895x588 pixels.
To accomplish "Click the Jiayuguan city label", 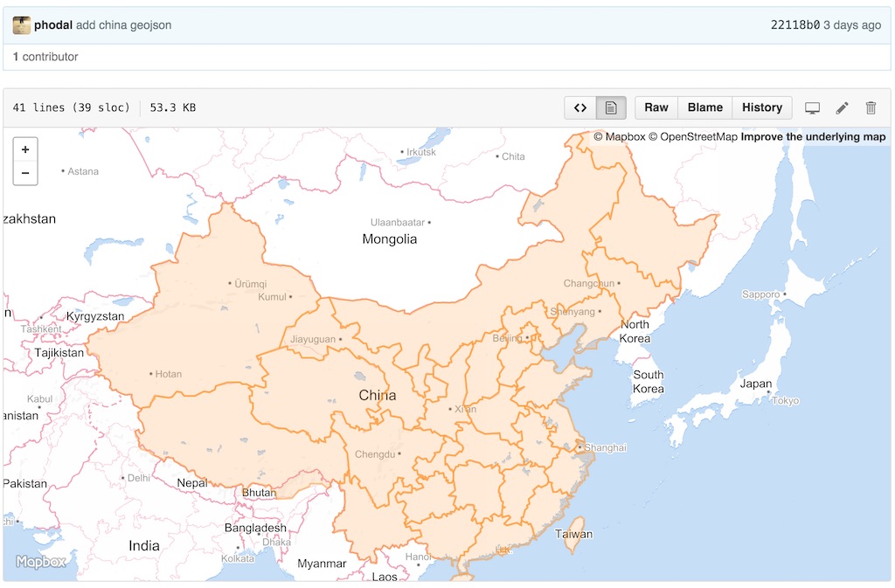I will pos(313,339).
